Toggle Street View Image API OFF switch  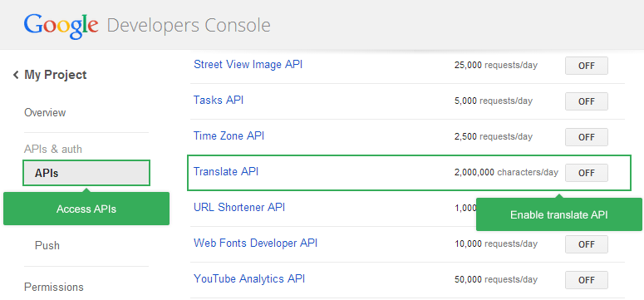pyautogui.click(x=586, y=66)
